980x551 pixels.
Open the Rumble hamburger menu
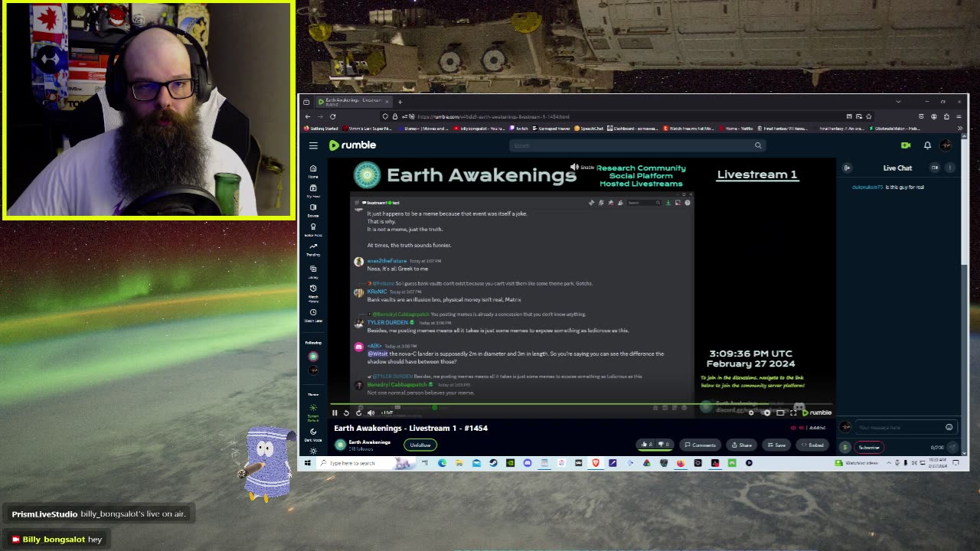tap(313, 145)
